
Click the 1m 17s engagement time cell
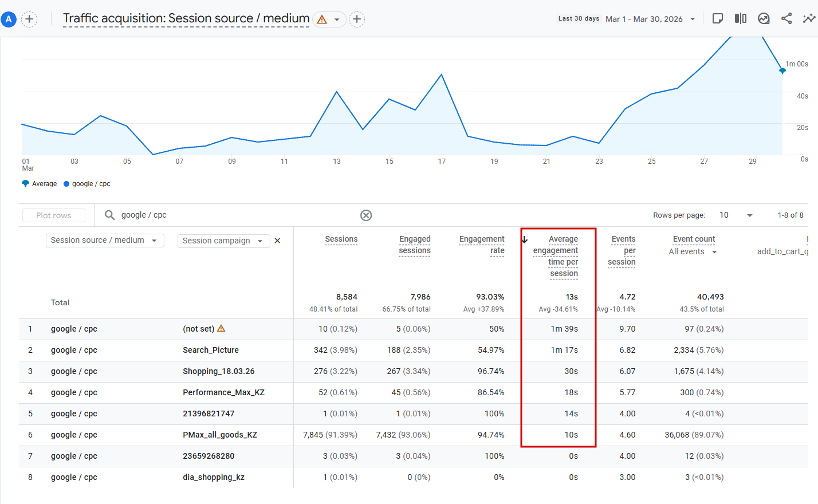[564, 351]
